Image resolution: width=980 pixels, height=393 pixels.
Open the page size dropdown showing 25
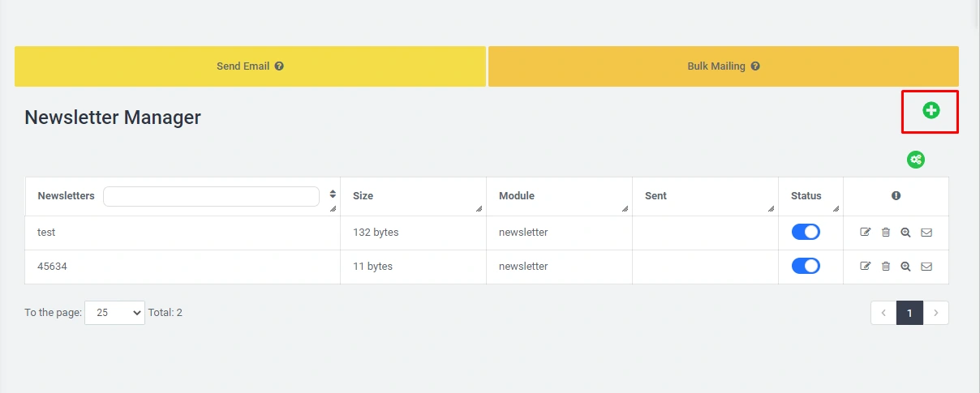pyautogui.click(x=114, y=313)
